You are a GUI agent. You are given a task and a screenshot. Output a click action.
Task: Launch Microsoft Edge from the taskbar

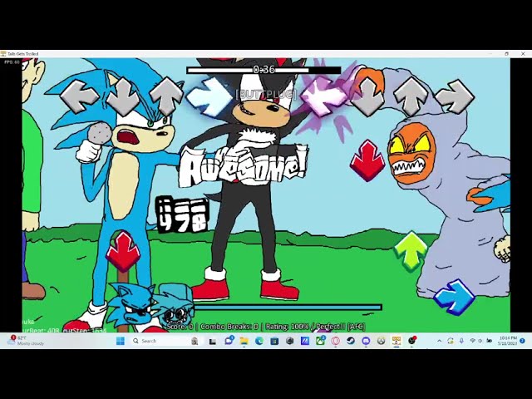[259, 341]
